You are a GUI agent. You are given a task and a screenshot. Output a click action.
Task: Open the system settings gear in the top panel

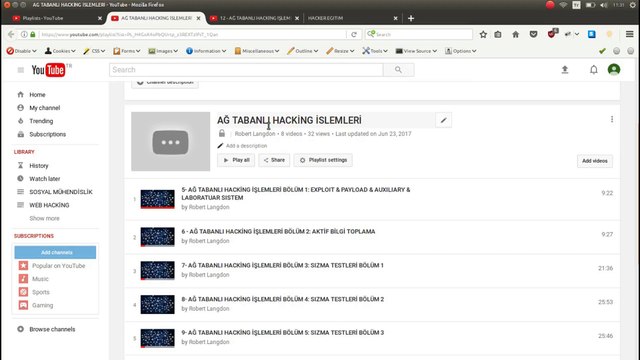coord(633,5)
